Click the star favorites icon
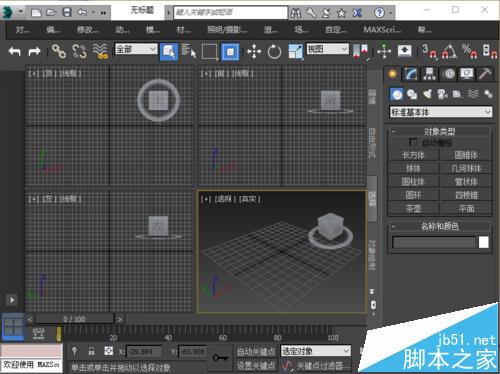This screenshot has width=500, height=374. pos(341,13)
